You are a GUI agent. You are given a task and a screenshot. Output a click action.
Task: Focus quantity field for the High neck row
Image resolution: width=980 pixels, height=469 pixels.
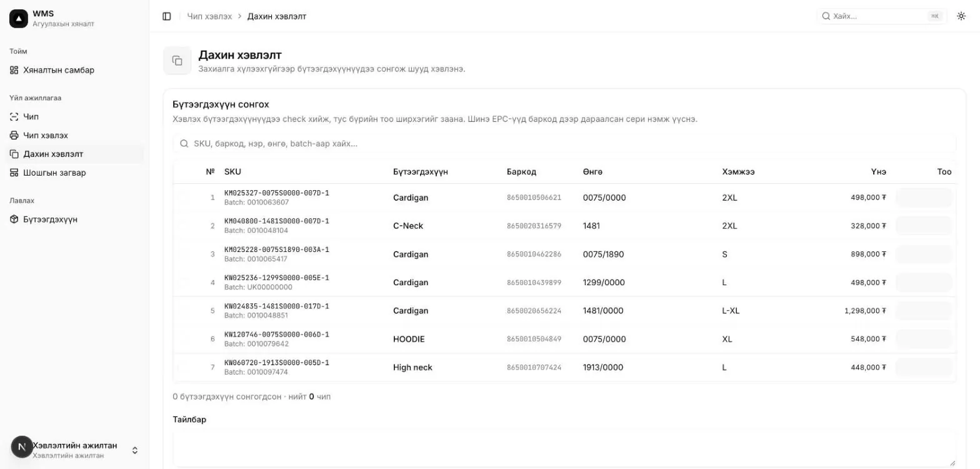(x=924, y=368)
